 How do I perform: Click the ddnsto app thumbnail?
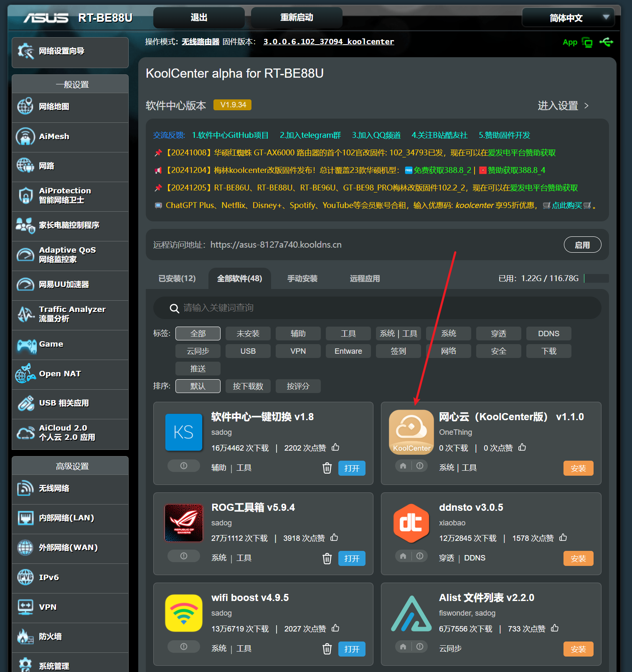click(411, 523)
